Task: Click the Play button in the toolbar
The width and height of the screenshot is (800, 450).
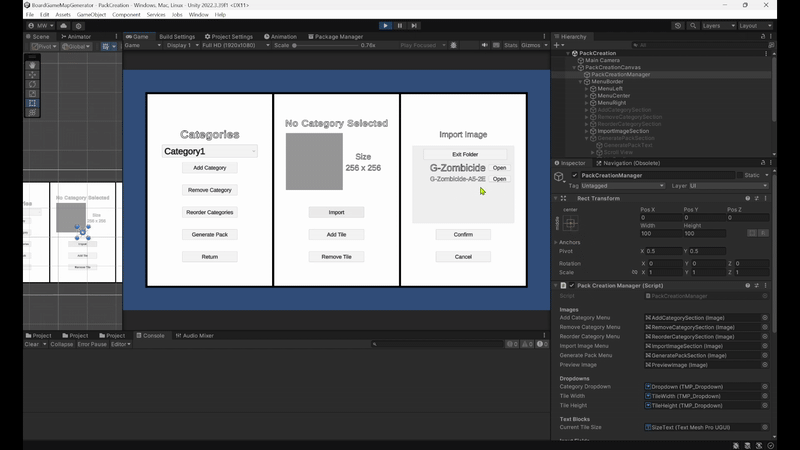Action: tap(386, 25)
